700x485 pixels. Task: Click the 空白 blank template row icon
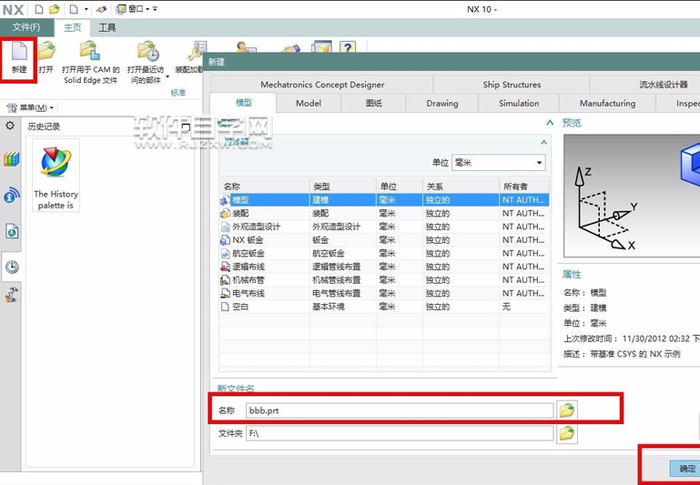pos(225,307)
